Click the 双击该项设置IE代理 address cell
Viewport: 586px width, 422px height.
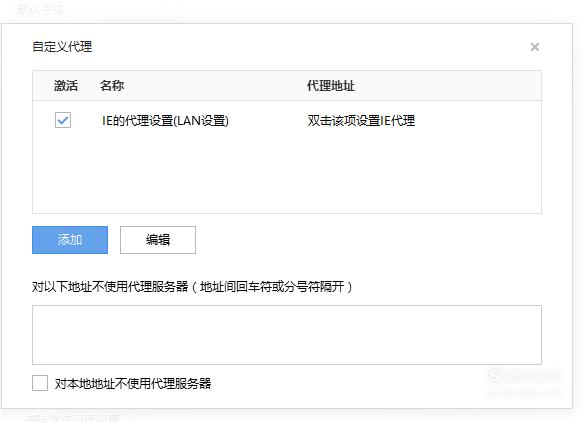(361, 121)
